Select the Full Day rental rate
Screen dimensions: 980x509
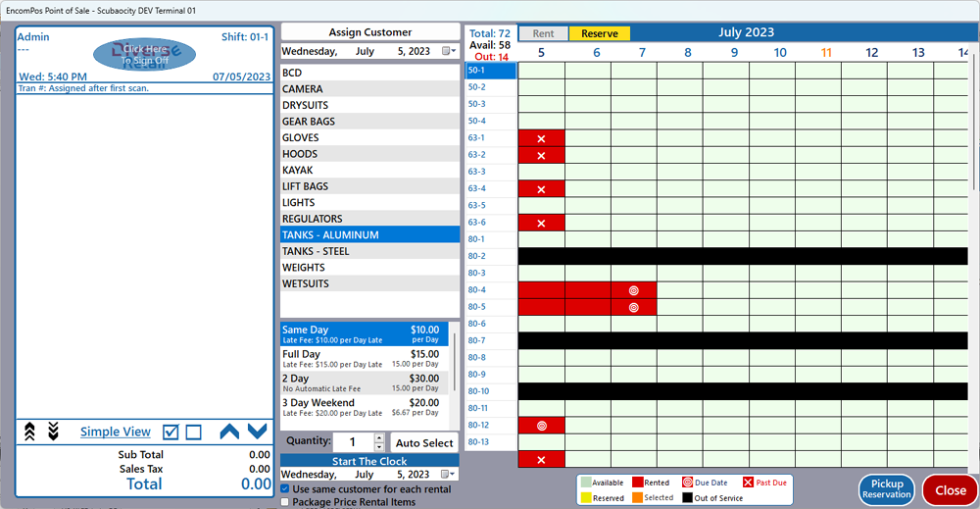[364, 359]
